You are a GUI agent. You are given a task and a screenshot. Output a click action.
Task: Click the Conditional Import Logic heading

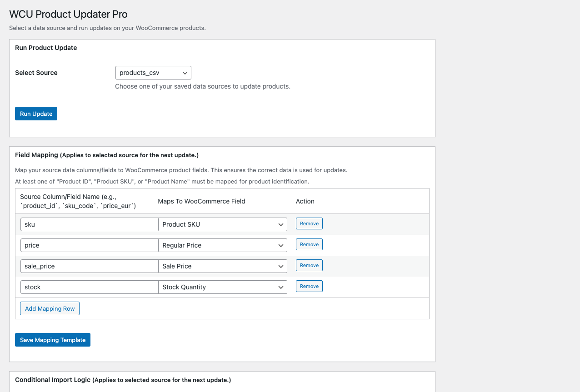[123, 380]
